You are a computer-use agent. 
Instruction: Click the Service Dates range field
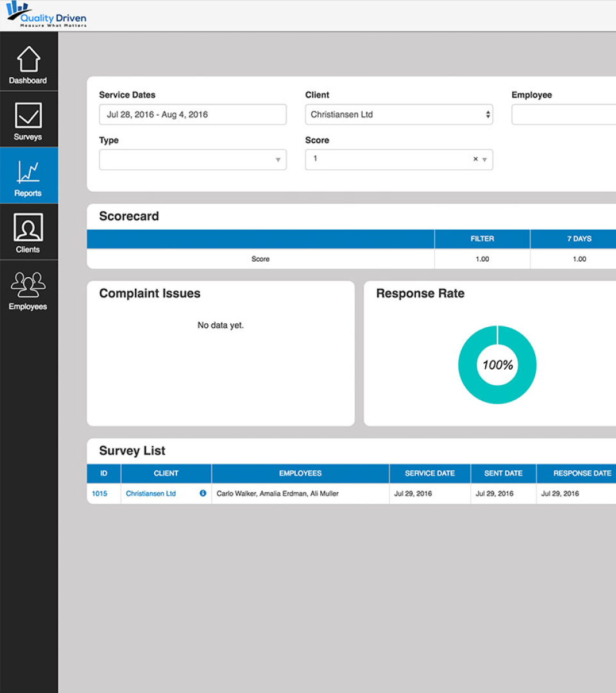193,114
